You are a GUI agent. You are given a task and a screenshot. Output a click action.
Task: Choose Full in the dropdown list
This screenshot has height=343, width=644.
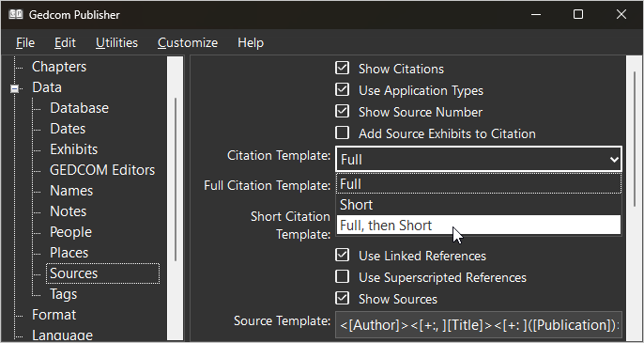(479, 184)
